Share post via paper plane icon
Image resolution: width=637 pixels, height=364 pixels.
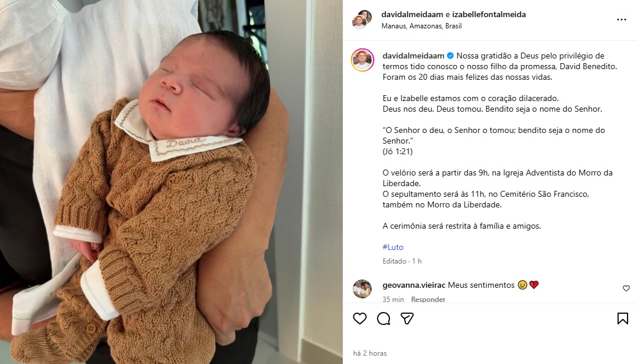(407, 318)
